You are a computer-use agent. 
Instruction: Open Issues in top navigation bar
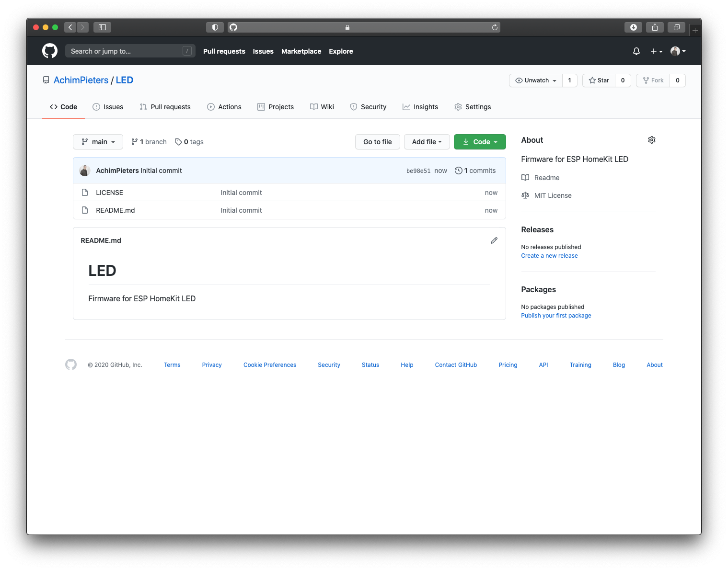click(x=263, y=51)
